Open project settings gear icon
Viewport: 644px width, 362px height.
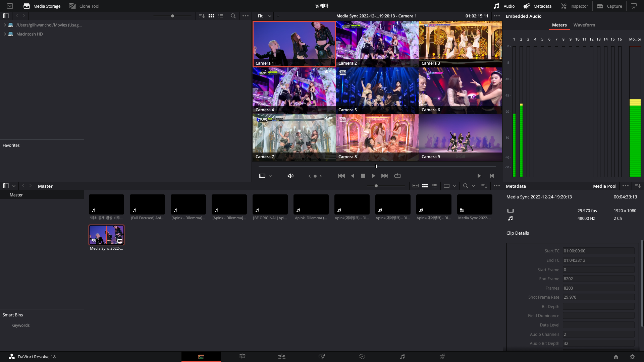click(632, 357)
